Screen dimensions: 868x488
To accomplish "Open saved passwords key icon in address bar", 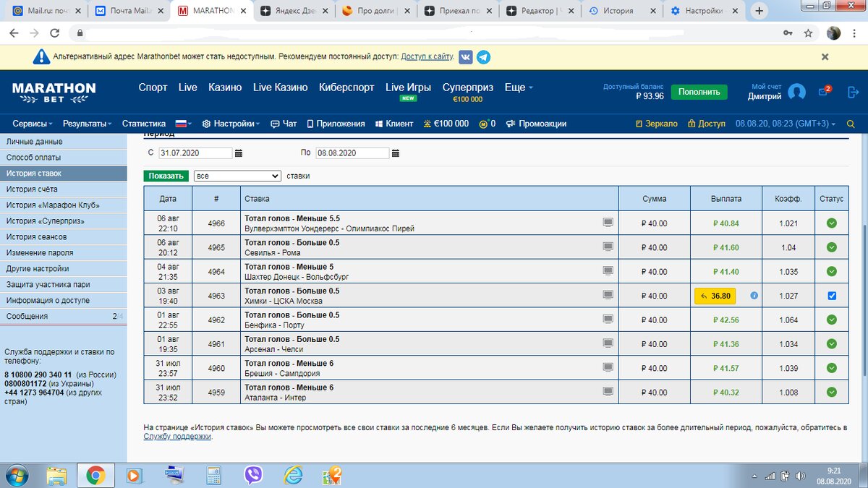I will (788, 33).
